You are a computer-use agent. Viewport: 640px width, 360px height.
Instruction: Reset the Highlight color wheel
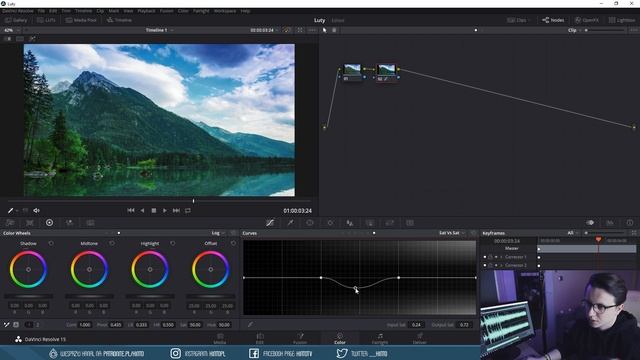[173, 243]
